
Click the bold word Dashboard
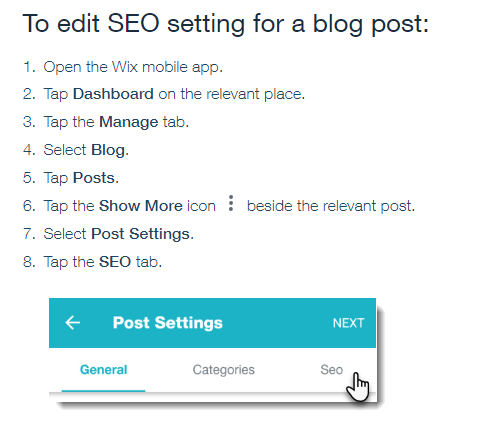(113, 94)
